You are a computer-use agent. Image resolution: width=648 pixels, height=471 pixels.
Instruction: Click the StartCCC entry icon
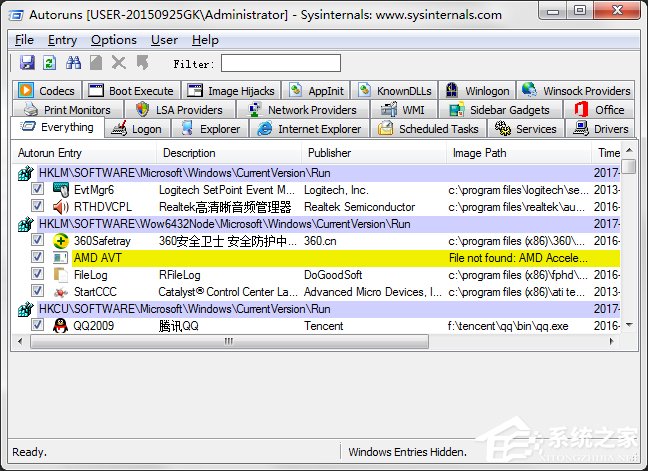60,292
